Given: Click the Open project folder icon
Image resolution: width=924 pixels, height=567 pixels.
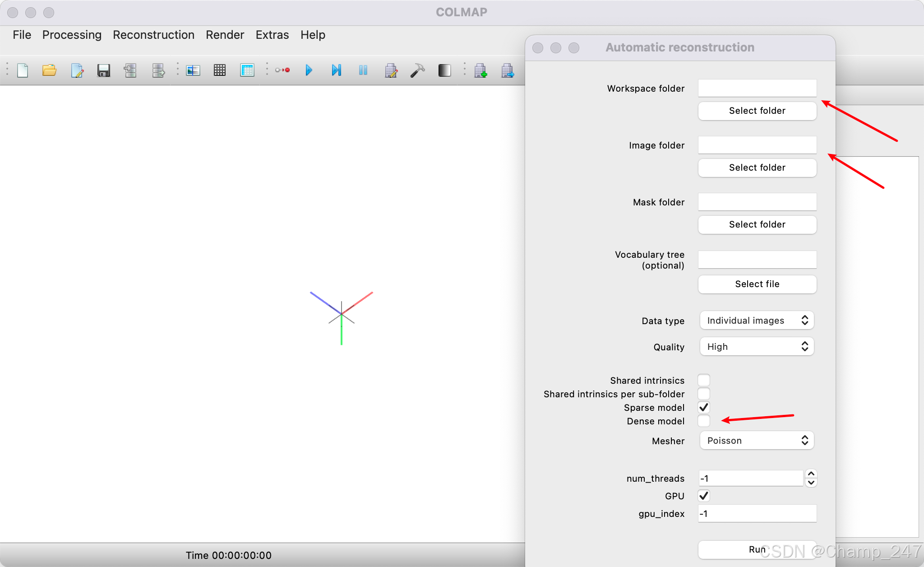Looking at the screenshot, I should [x=49, y=70].
